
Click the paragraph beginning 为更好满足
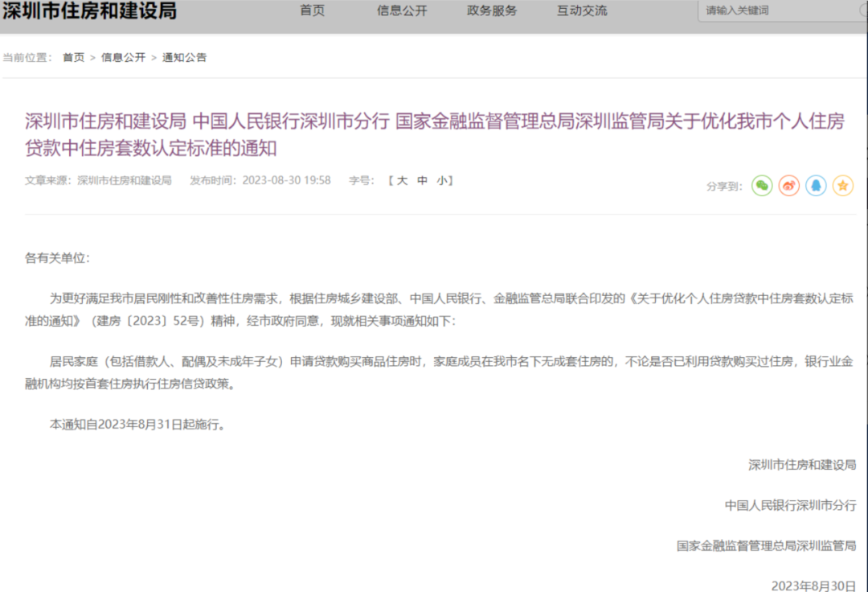point(439,310)
